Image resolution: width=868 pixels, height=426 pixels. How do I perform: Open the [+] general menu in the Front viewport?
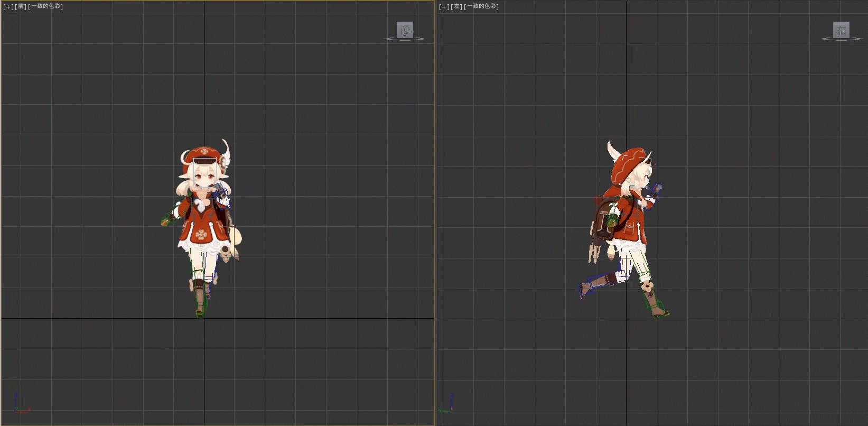(x=8, y=6)
